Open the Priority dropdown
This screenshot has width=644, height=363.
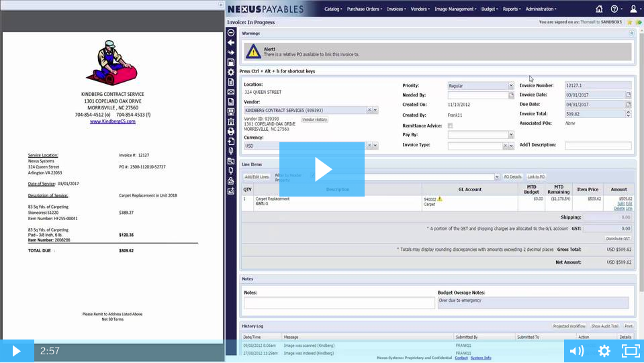(511, 86)
